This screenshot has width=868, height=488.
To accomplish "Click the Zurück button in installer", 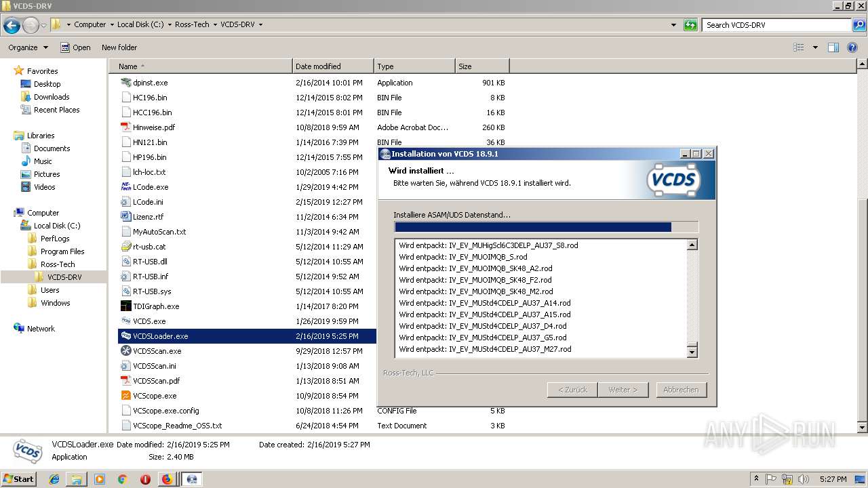I will [572, 390].
